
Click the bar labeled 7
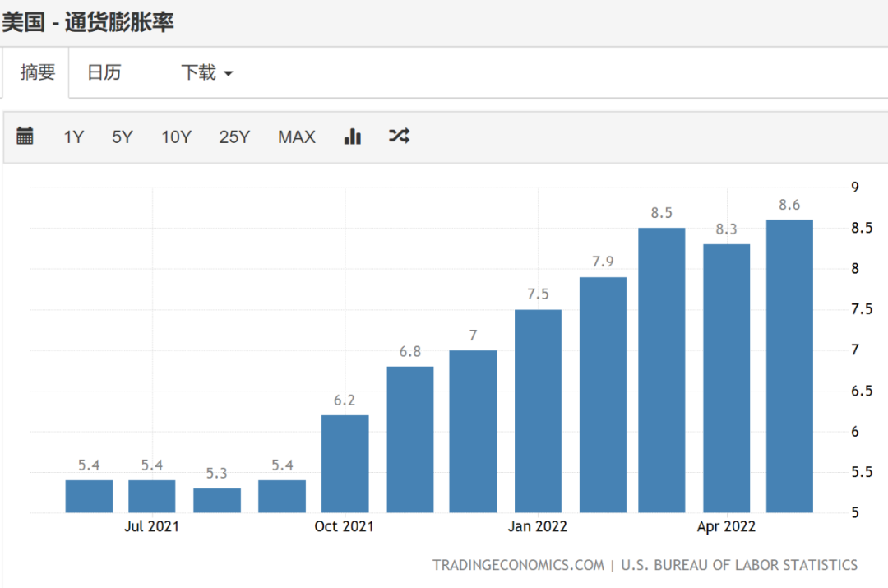tap(473, 432)
